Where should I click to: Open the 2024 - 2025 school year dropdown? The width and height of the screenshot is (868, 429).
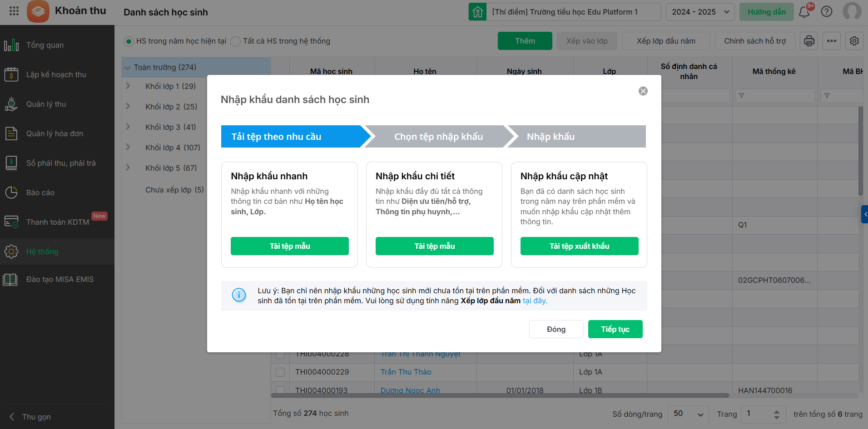[700, 12]
